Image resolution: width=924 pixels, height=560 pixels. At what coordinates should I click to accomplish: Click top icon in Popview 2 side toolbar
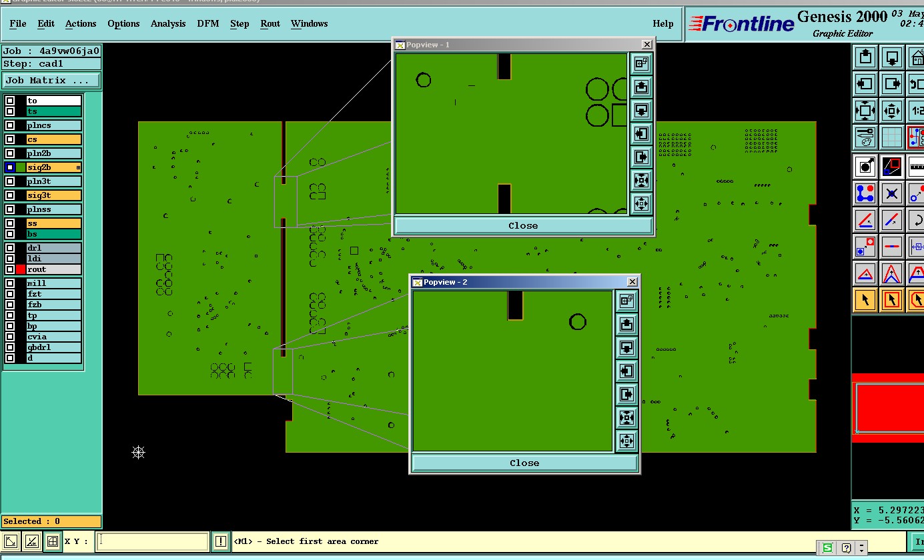coord(626,301)
